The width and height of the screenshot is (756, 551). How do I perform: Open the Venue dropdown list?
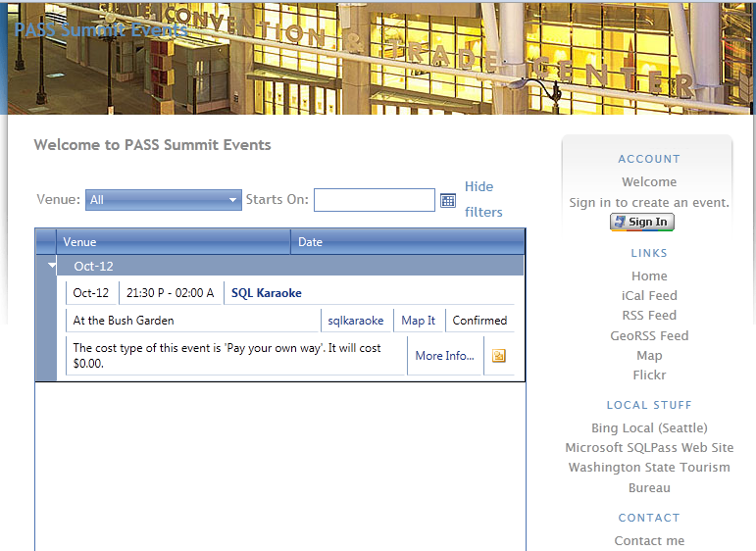[163, 200]
